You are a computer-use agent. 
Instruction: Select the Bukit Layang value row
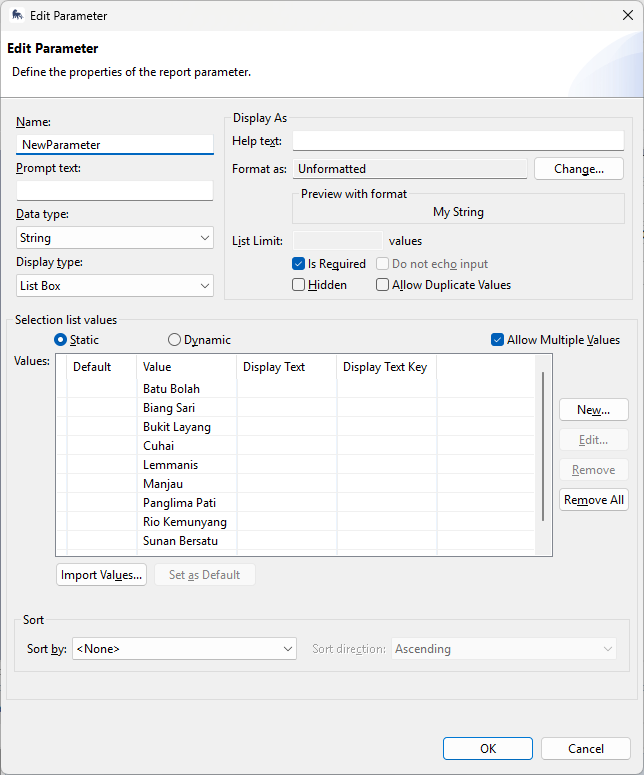(176, 427)
